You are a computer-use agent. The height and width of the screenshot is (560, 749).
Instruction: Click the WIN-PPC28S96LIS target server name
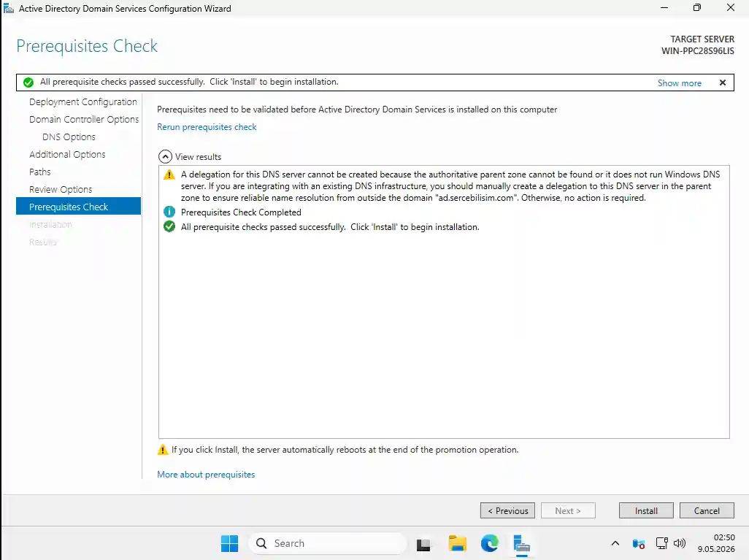pos(697,50)
